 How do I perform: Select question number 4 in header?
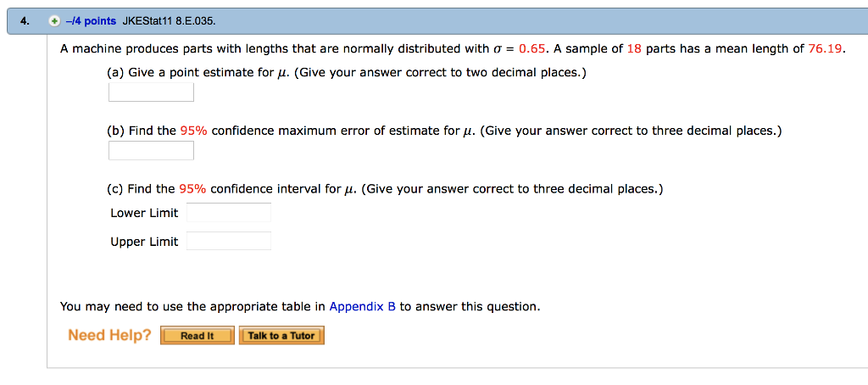point(23,21)
